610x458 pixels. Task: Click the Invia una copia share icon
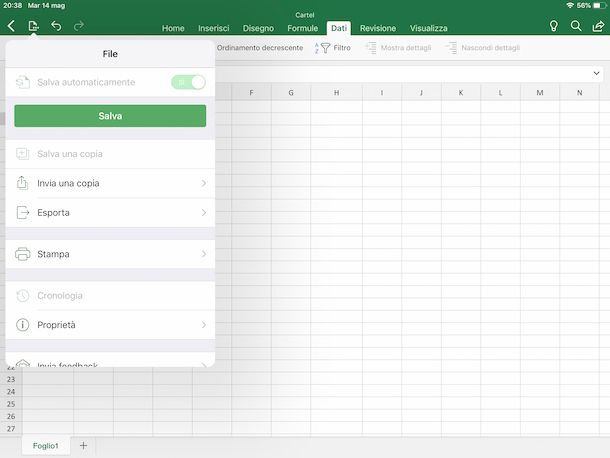(23, 183)
